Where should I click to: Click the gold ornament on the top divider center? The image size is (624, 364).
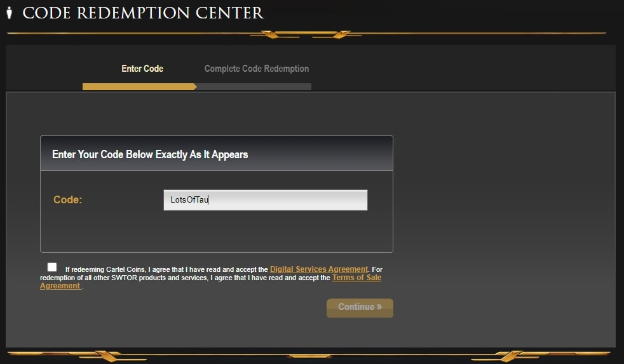pyautogui.click(x=306, y=34)
